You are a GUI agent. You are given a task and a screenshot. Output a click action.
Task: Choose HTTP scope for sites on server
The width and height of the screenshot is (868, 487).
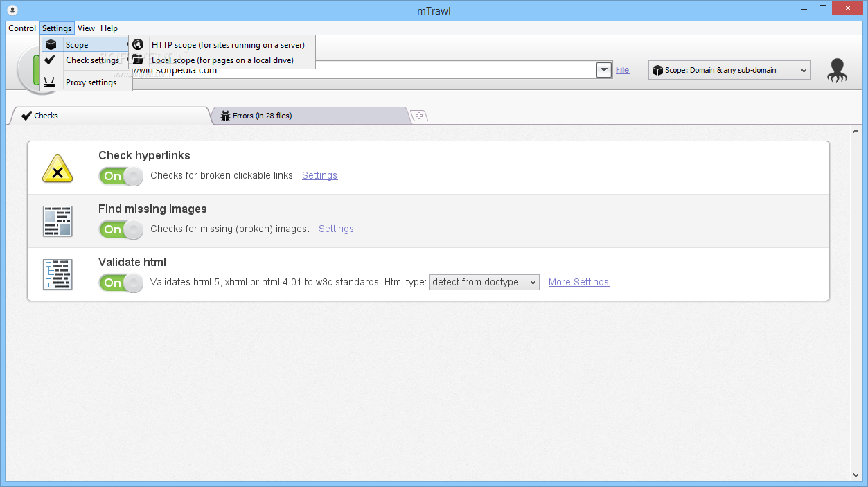coord(222,44)
